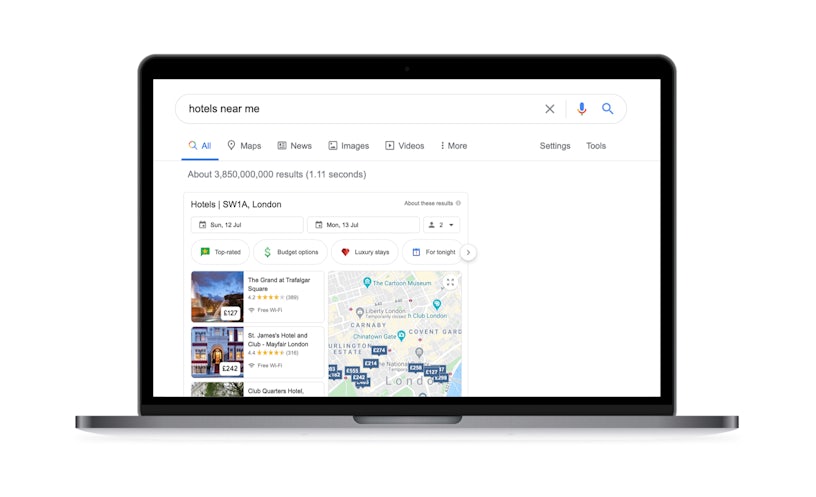Open the More search menu

(454, 146)
